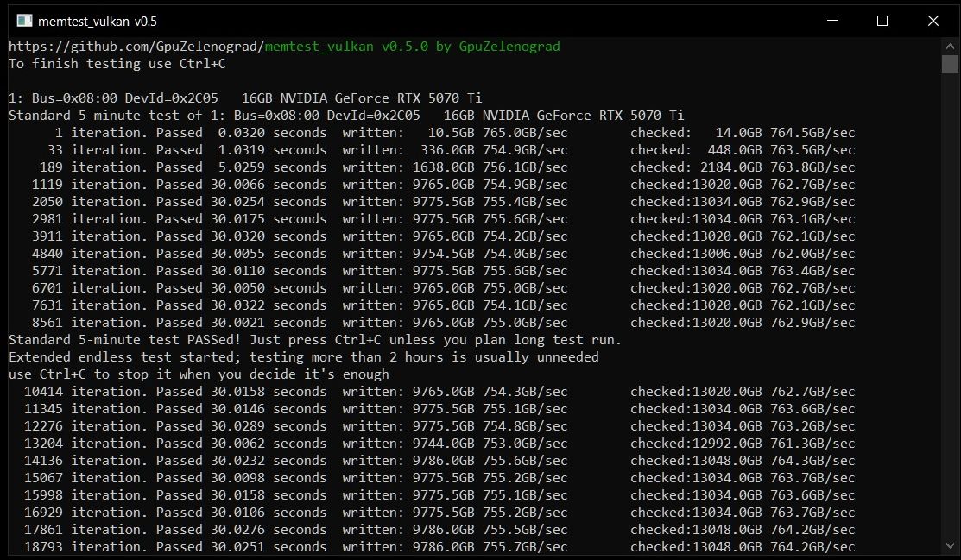The width and height of the screenshot is (961, 560).
Task: Click 'written: 9744.0GB 753.0GB/sec' value
Action: click(455, 443)
